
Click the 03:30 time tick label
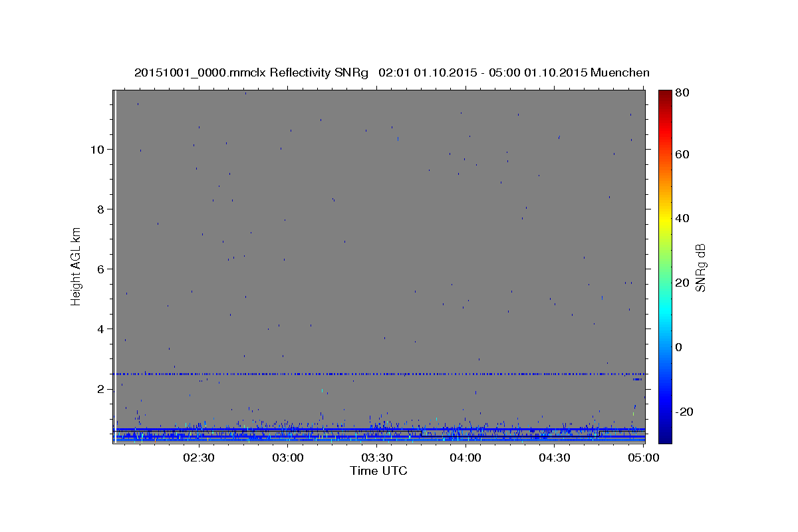pos(376,458)
